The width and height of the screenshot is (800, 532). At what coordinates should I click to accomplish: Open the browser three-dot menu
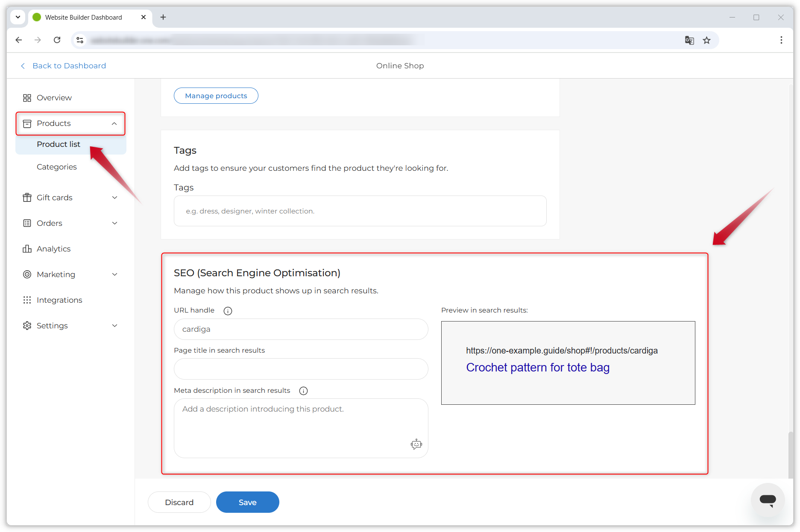[x=781, y=40]
